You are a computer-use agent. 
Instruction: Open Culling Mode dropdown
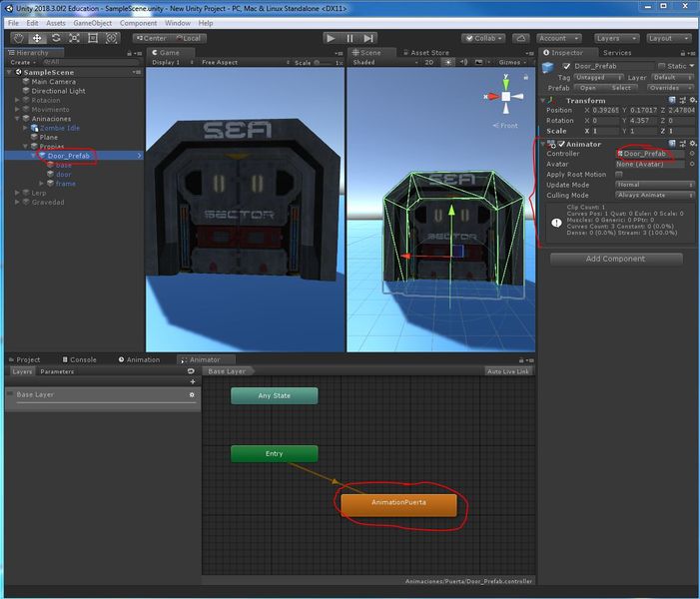pos(655,195)
